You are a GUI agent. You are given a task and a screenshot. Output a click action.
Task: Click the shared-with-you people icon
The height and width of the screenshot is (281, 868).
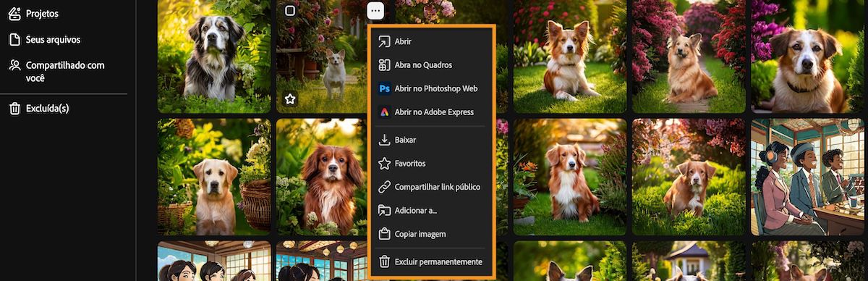coord(14,65)
